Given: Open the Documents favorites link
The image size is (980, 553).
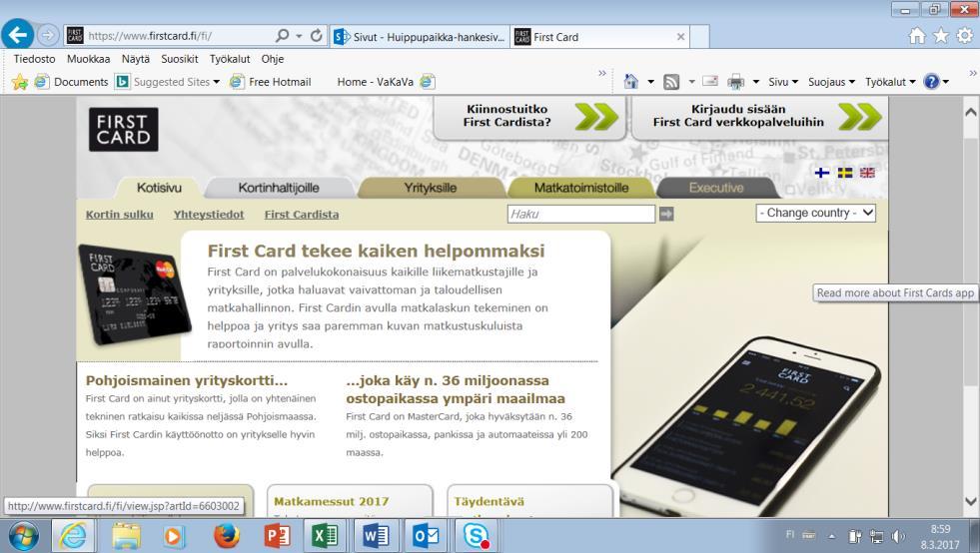Looking at the screenshot, I should click(71, 82).
